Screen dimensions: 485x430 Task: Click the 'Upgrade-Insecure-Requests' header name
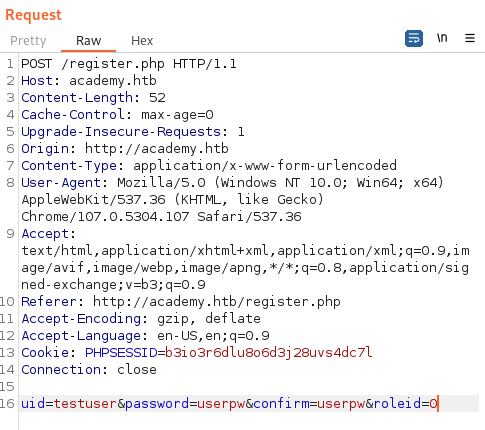click(121, 132)
